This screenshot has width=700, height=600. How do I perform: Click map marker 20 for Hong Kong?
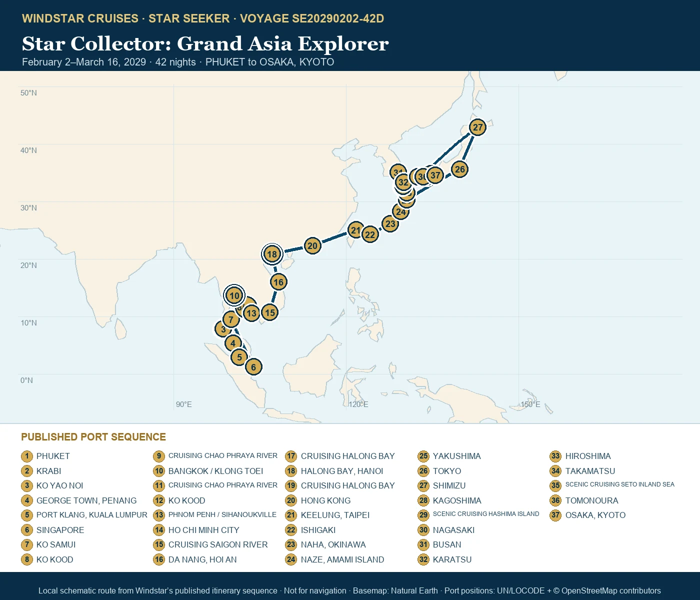[x=312, y=245]
